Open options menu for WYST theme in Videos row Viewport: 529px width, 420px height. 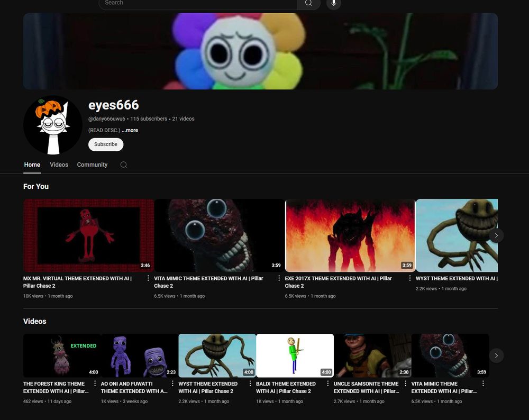[x=250, y=384]
